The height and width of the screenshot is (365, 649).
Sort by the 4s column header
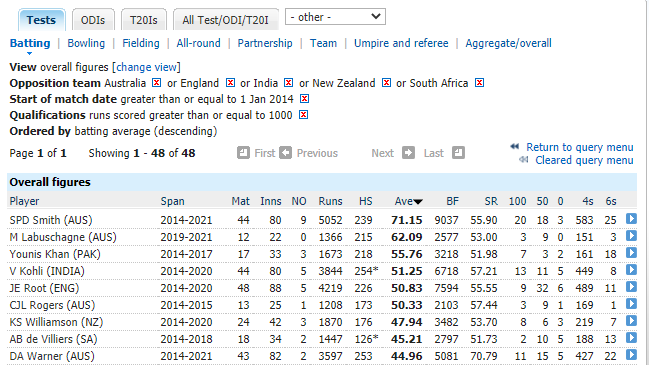(588, 201)
